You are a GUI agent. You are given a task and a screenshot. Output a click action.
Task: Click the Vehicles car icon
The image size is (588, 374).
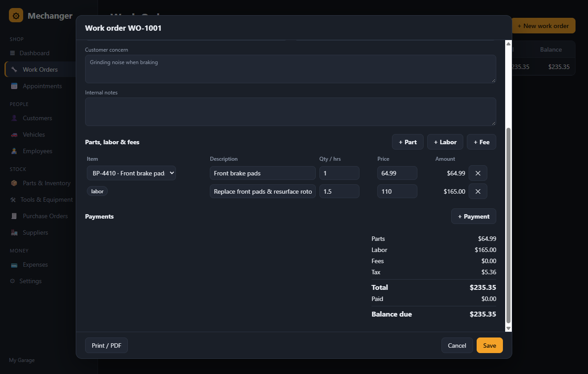[14, 134]
